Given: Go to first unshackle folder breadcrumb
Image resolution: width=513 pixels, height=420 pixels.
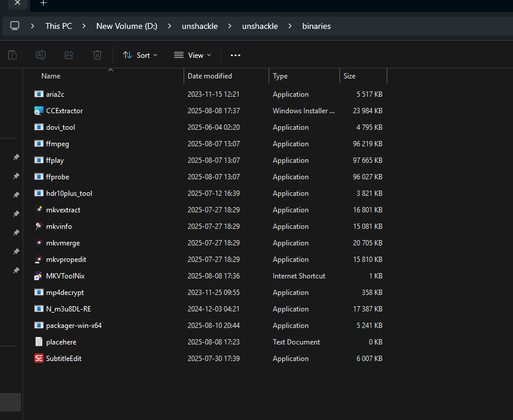Looking at the screenshot, I should pos(200,26).
